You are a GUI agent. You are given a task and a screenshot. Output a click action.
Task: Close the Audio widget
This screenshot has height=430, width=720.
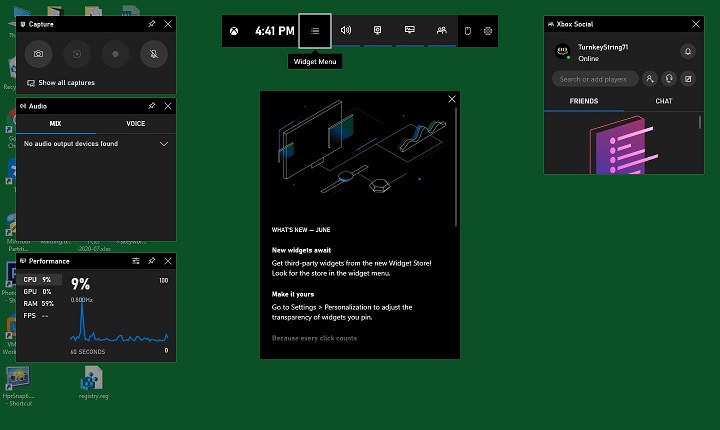tap(168, 106)
